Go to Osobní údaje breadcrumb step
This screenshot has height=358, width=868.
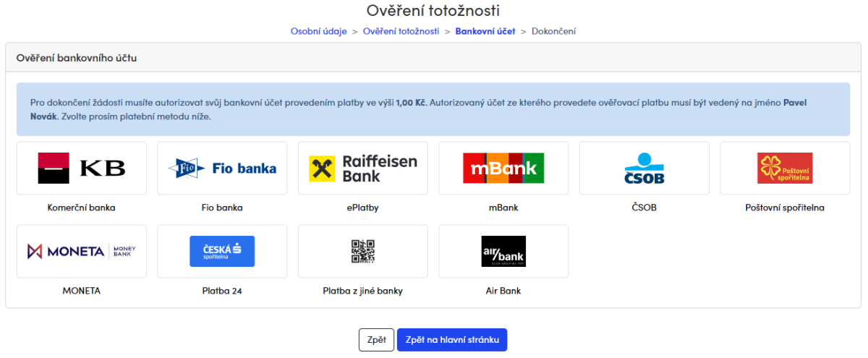coord(318,31)
